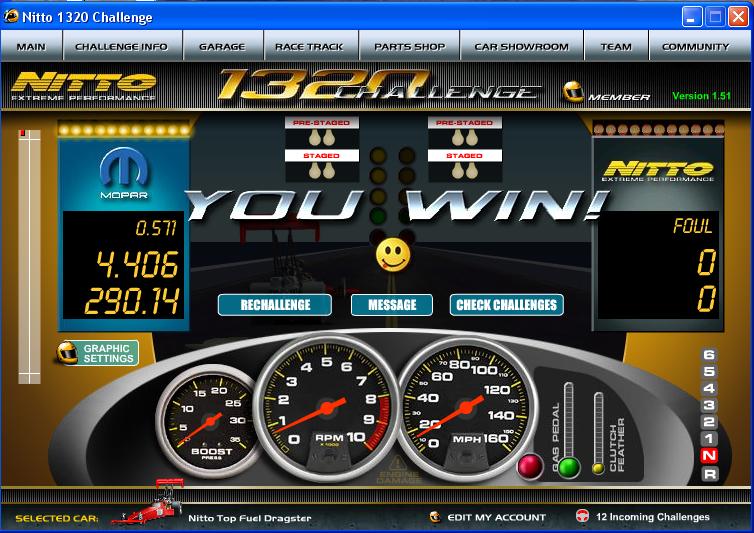Screen dimensions: 754x533
Task: Click the 0.571 reaction time readout
Action: [156, 228]
